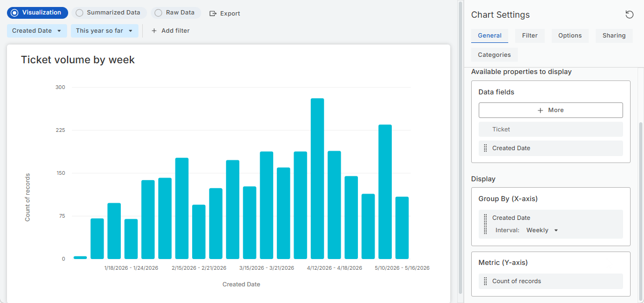644x303 pixels.
Task: Reset chart settings with the undo arrow icon
Action: (630, 14)
